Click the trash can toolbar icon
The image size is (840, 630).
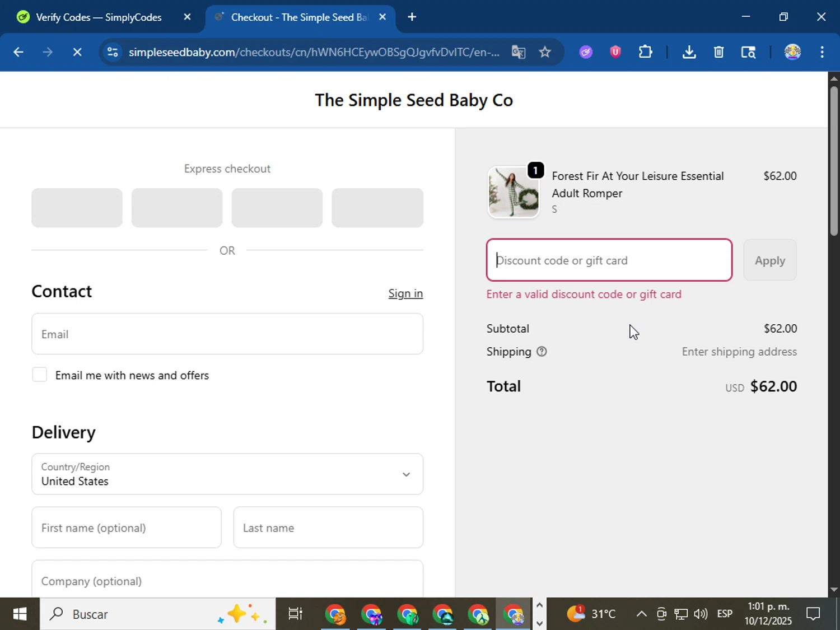click(x=719, y=52)
